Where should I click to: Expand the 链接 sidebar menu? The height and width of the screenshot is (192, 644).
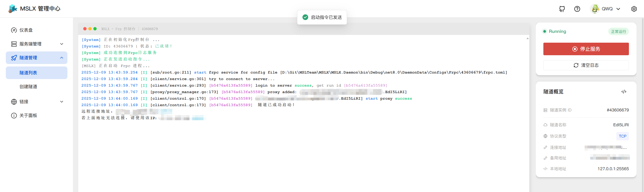(x=36, y=102)
